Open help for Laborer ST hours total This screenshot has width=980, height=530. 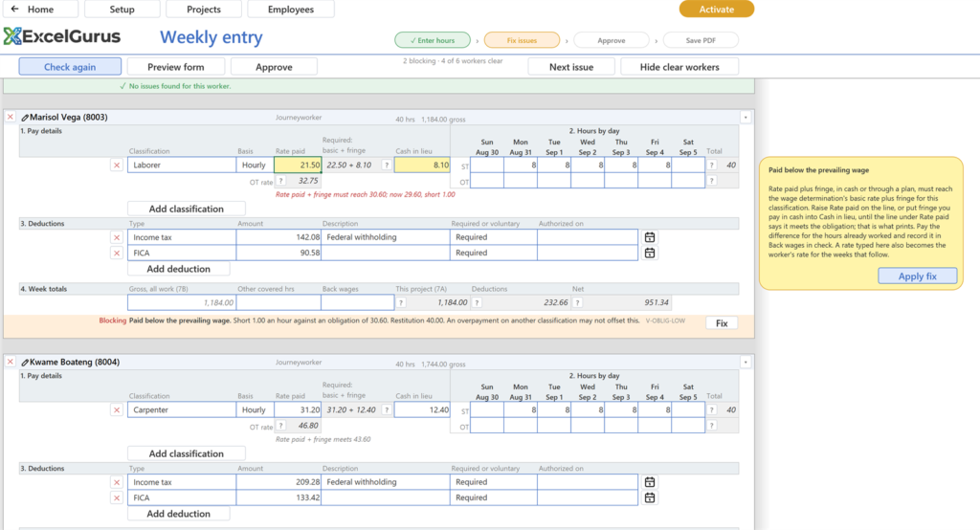coord(712,165)
